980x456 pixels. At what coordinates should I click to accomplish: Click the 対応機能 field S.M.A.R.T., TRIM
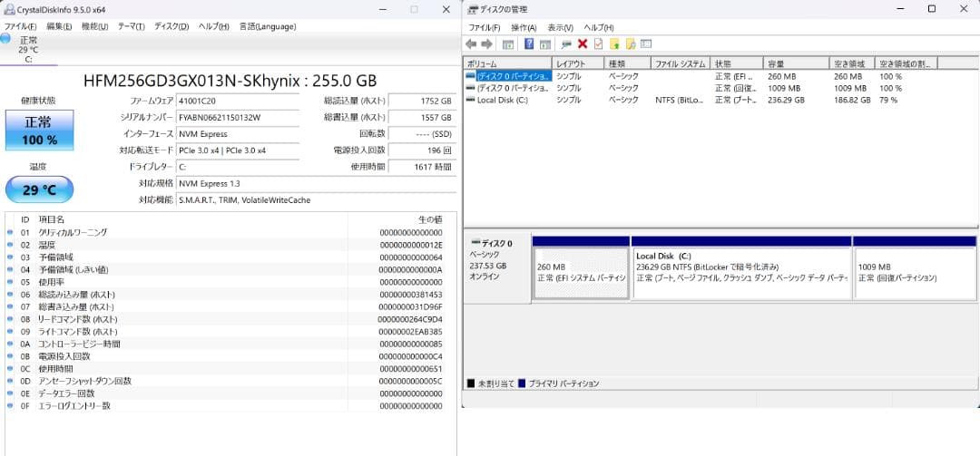coord(317,200)
